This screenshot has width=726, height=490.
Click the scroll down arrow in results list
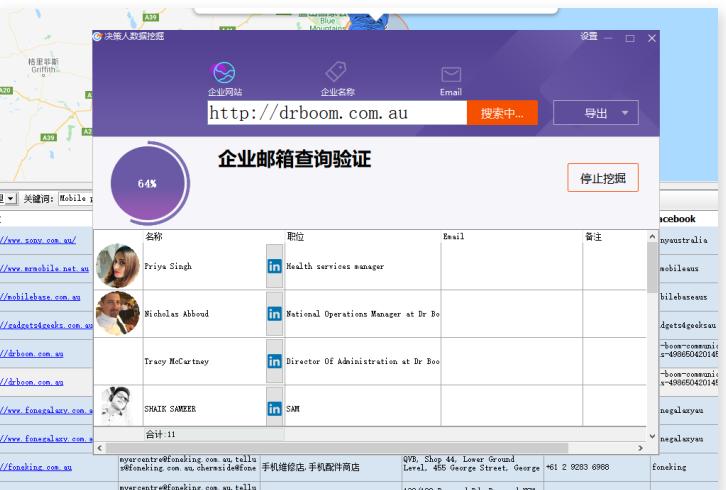coord(652,436)
